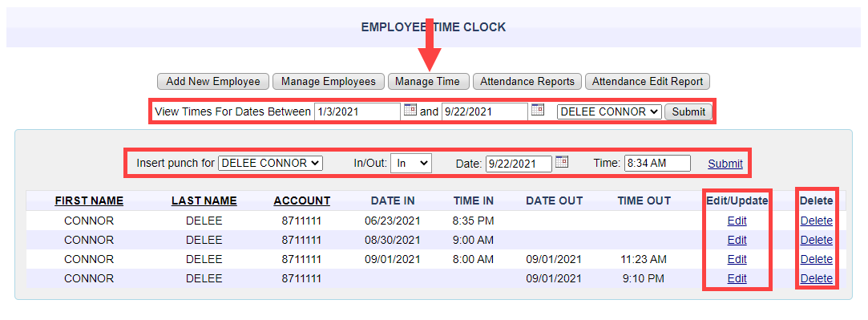Click Submit link for Insert punch

point(725,164)
